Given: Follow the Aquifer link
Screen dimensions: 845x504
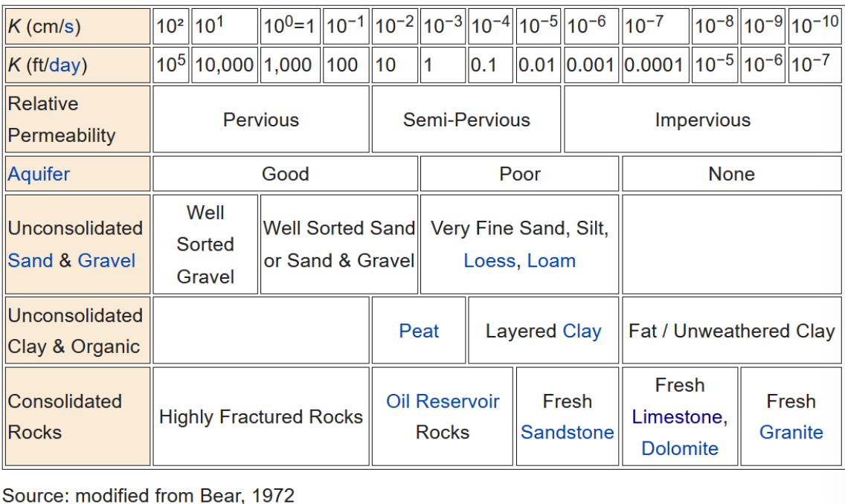Looking at the screenshot, I should 39,174.
